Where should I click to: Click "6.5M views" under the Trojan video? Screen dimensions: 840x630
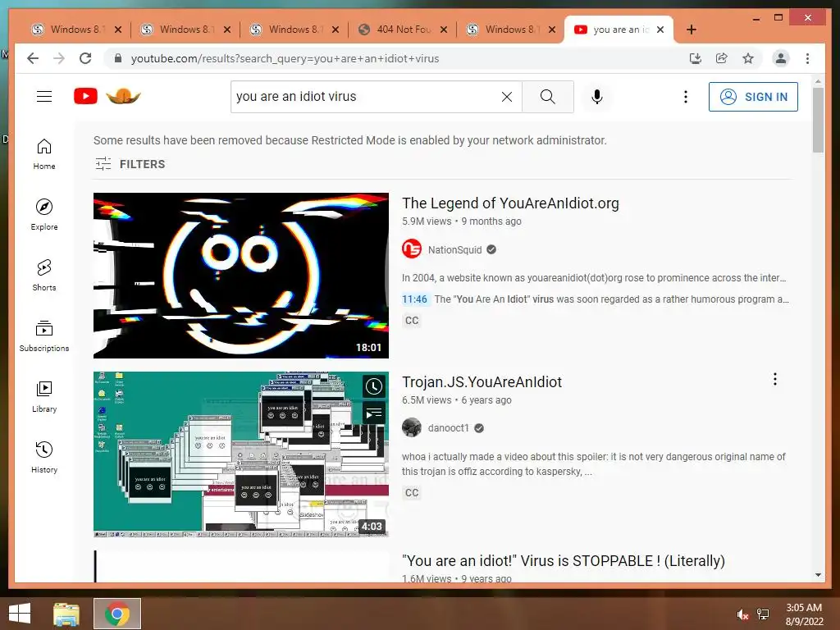point(427,400)
